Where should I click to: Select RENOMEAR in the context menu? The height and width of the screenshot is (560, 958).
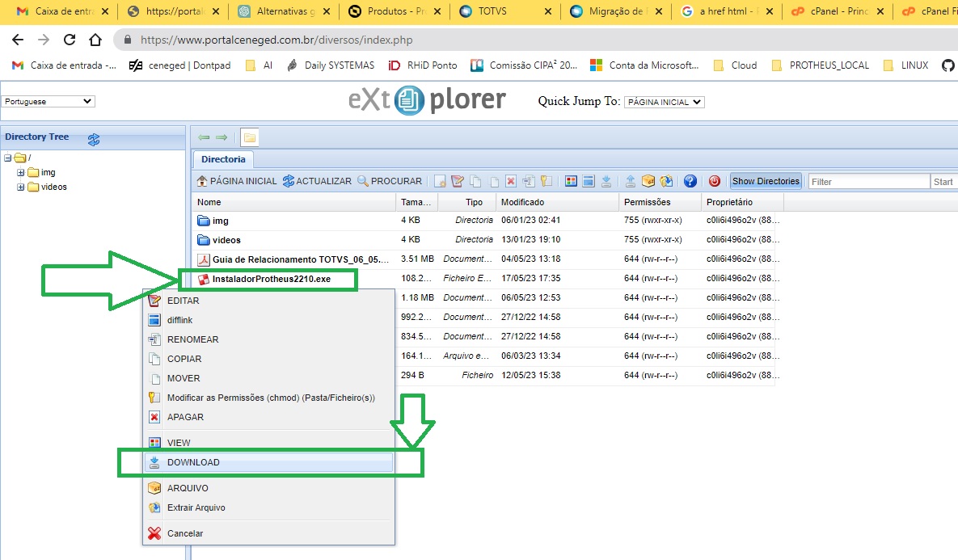[192, 339]
